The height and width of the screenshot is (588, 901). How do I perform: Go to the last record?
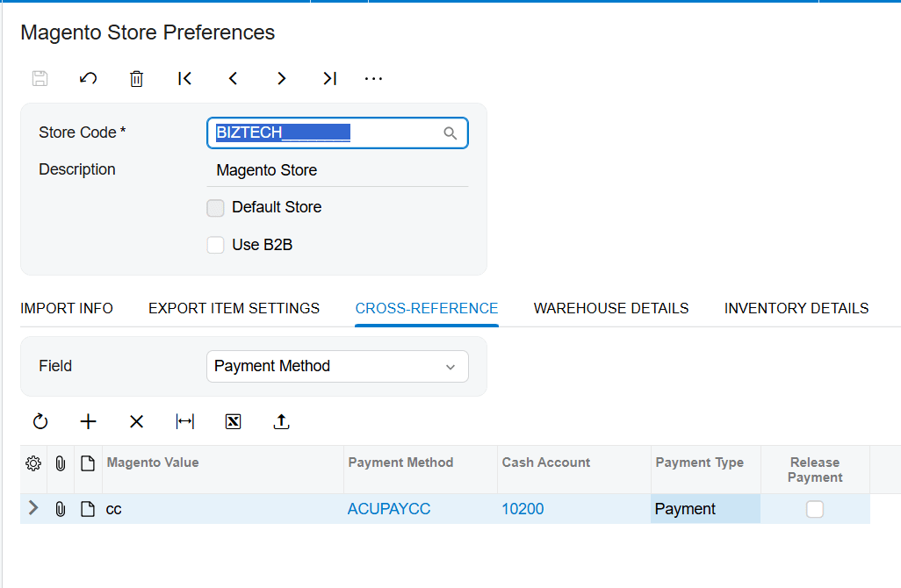[329, 78]
